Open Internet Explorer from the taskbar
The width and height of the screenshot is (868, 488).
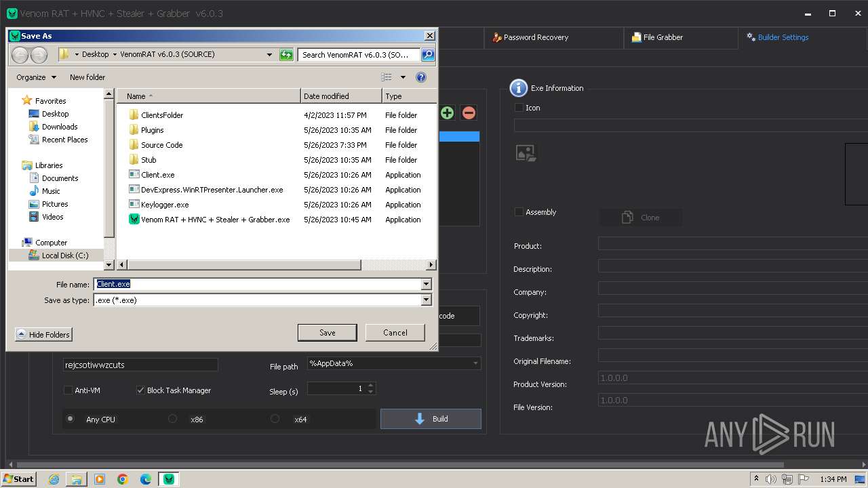[x=54, y=479]
